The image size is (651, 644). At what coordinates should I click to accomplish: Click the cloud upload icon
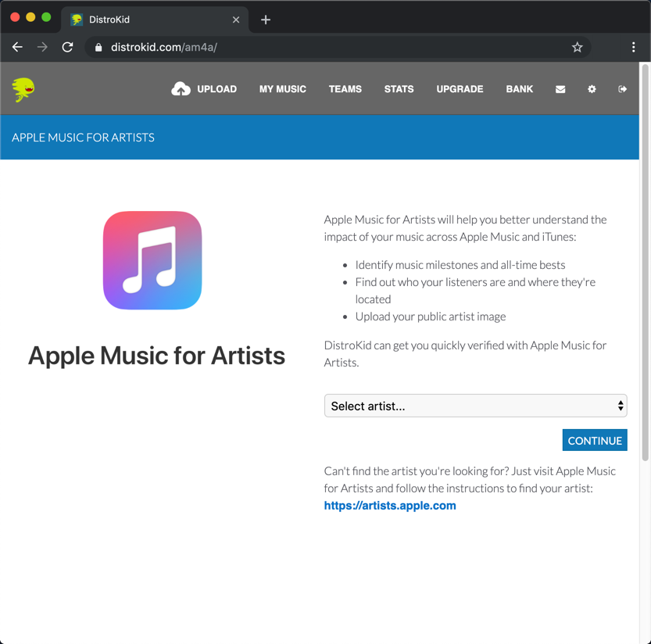pyautogui.click(x=181, y=89)
